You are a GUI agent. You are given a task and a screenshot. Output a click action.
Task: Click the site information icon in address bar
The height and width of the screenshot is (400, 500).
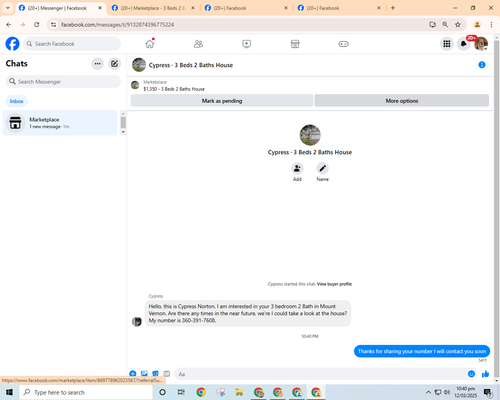pyautogui.click(x=53, y=25)
